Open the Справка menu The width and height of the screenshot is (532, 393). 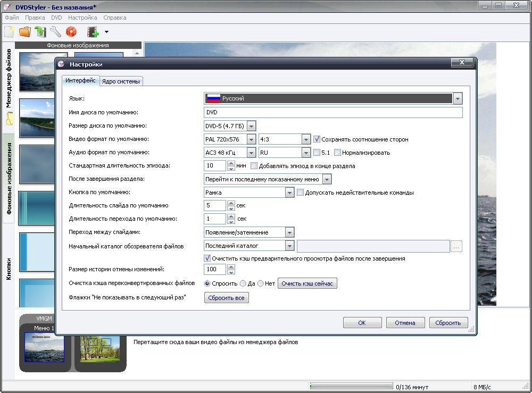(115, 18)
